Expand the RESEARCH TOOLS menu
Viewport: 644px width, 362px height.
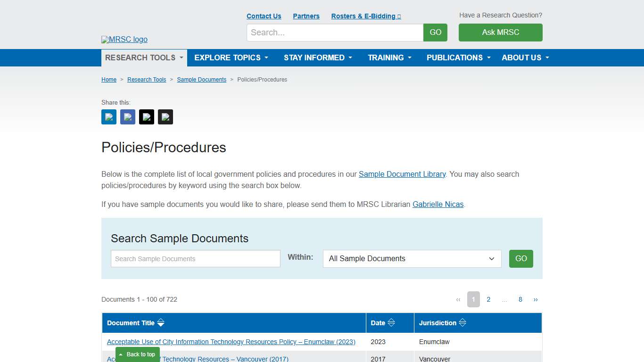144,58
